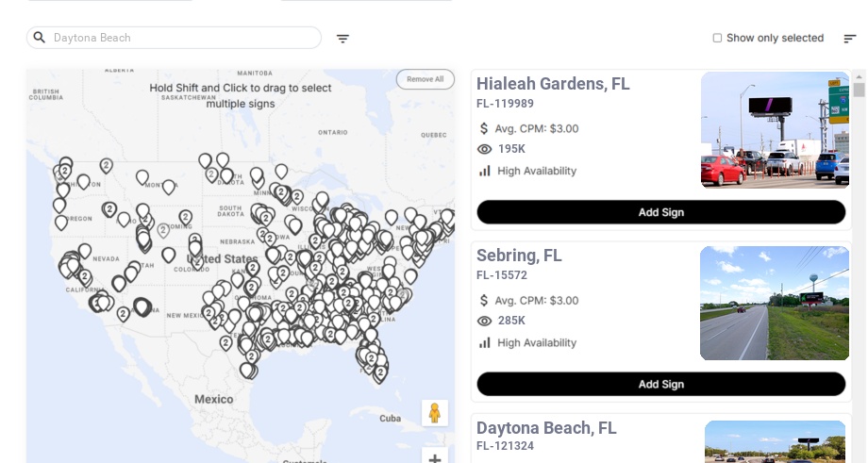Screen dimensions: 868x463
Task: Enable the Show only selected checkbox
Action: pos(717,38)
